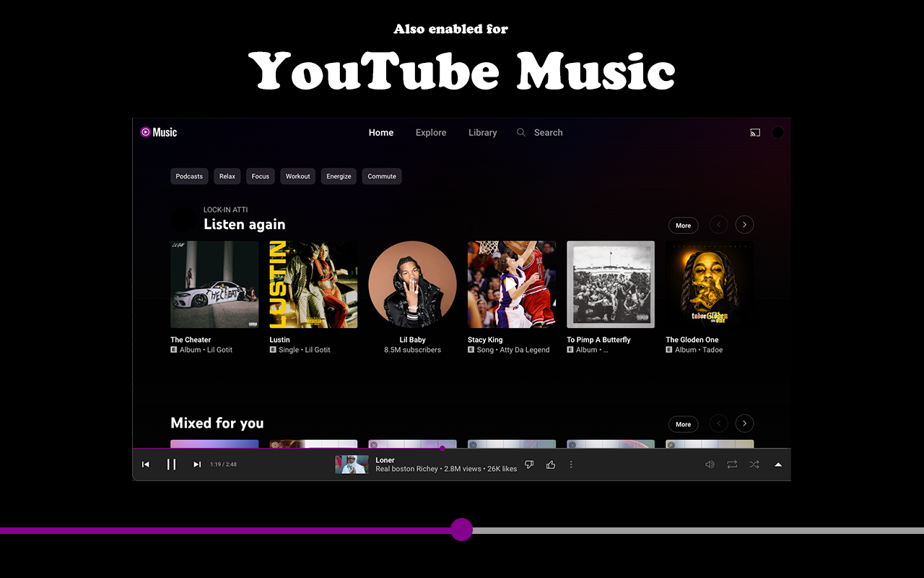Viewport: 924px width, 578px height.
Task: Open The Gloden One album cover
Action: 710,285
